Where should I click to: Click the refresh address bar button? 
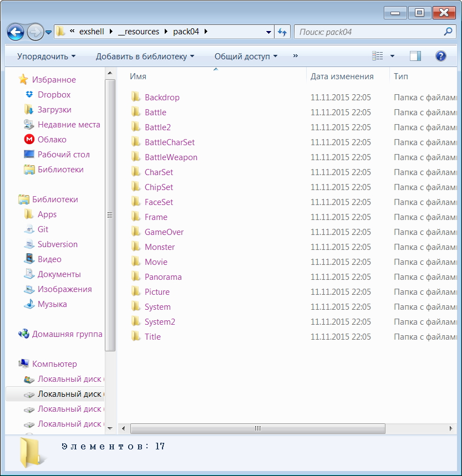click(x=282, y=32)
